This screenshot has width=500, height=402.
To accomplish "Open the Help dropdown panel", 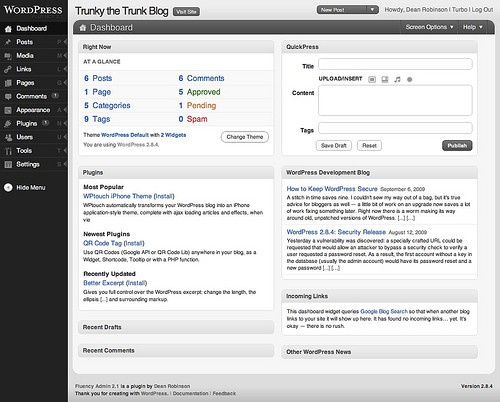I will click(473, 27).
